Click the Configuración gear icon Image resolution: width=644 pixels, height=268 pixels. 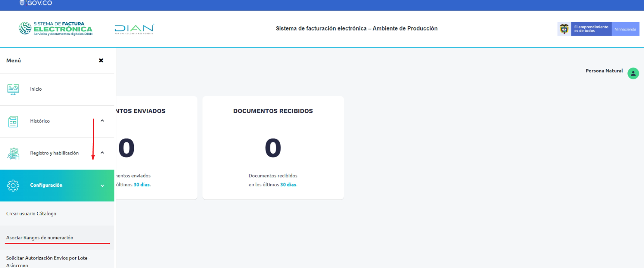point(13,186)
